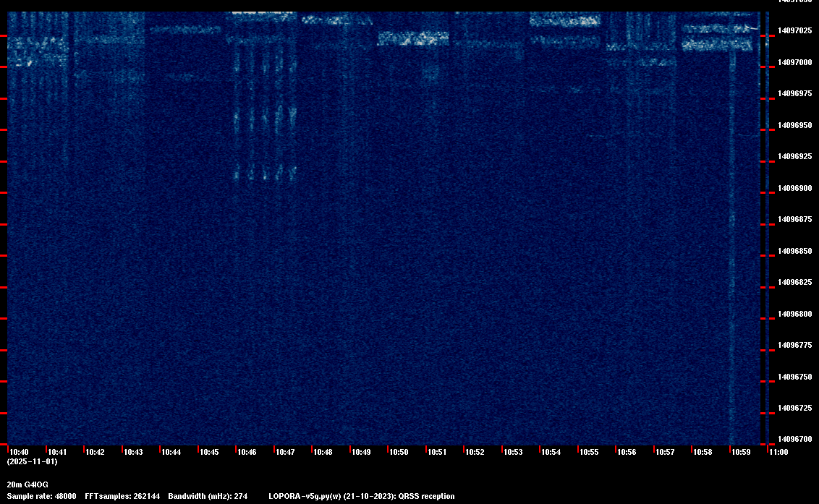Click the 10:48 time label
This screenshot has height=504, width=819.
[323, 452]
